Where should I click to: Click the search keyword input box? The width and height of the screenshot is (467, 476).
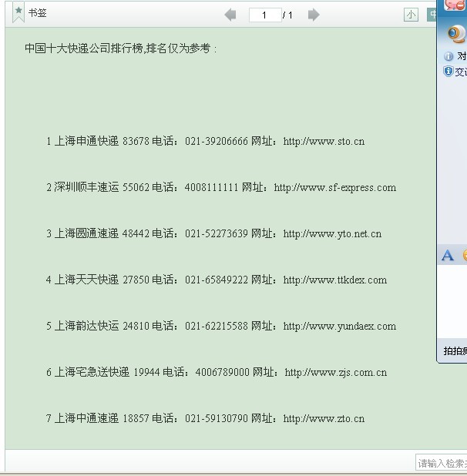click(x=441, y=463)
